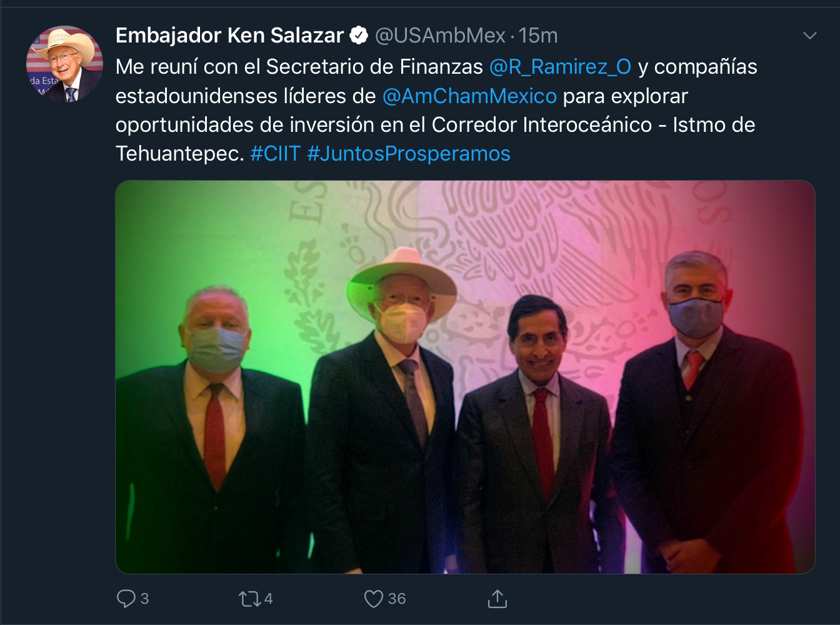
Task: Expand the tweet options chevron menu
Action: pos(809,36)
